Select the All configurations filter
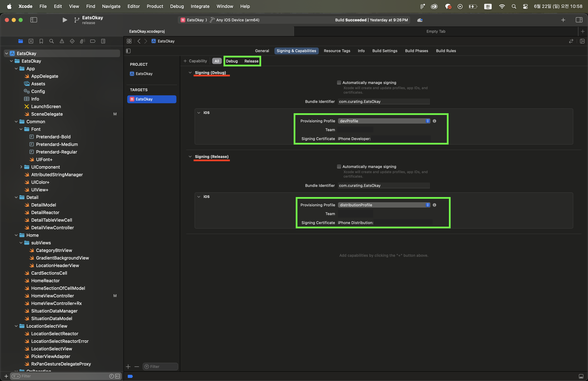Screen dimensions: 588x381 (217, 61)
